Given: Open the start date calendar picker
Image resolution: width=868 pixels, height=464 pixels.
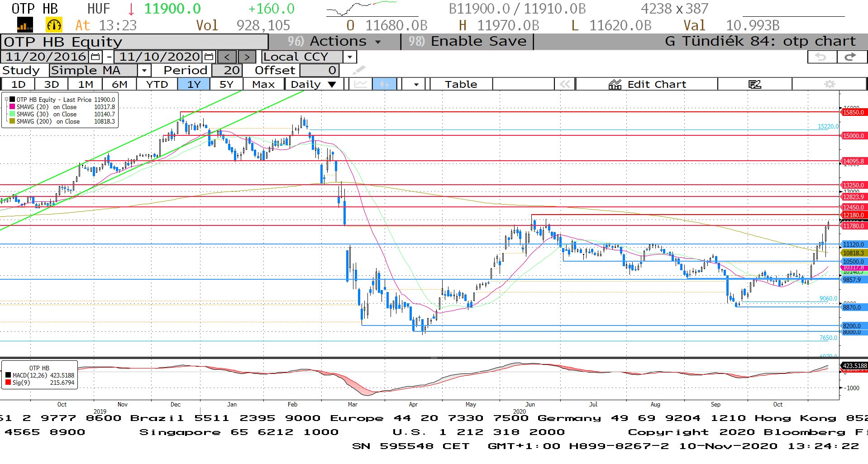Looking at the screenshot, I should (x=95, y=57).
